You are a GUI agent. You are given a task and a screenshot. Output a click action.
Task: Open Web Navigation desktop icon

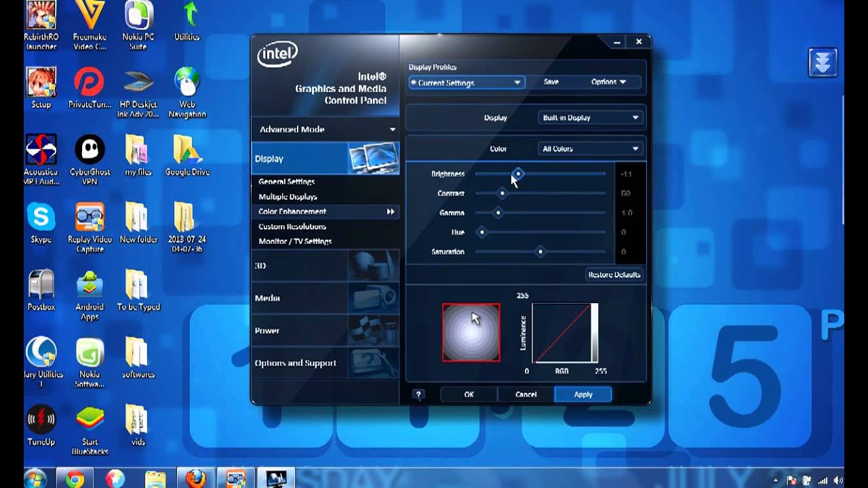[187, 93]
